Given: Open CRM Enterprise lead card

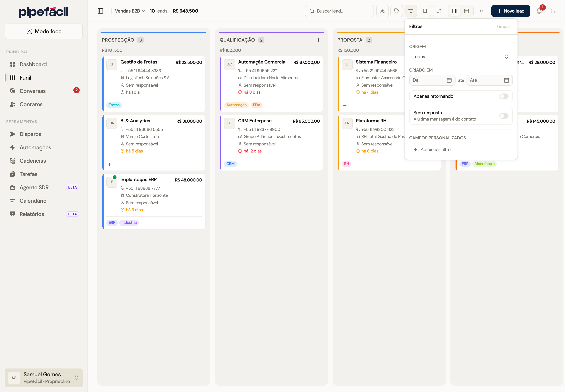Looking at the screenshot, I should 272,143.
